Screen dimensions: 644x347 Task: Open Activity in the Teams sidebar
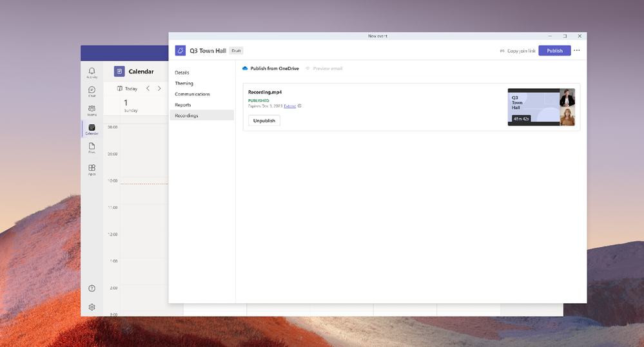(92, 73)
